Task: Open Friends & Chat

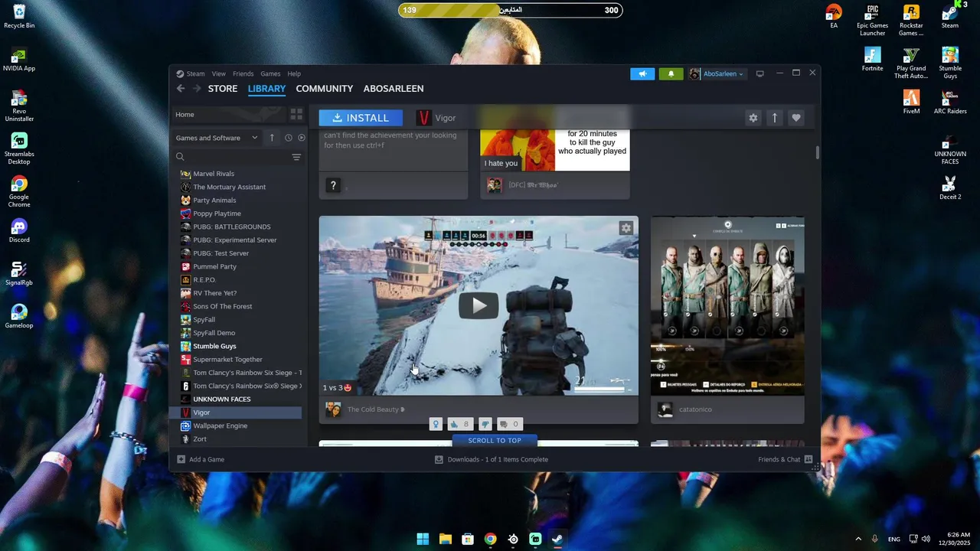Action: point(786,460)
